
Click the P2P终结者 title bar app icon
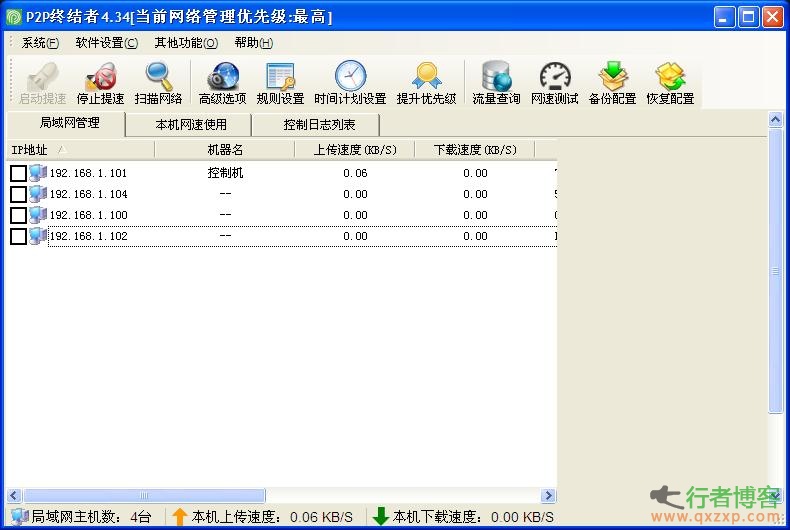pos(14,17)
